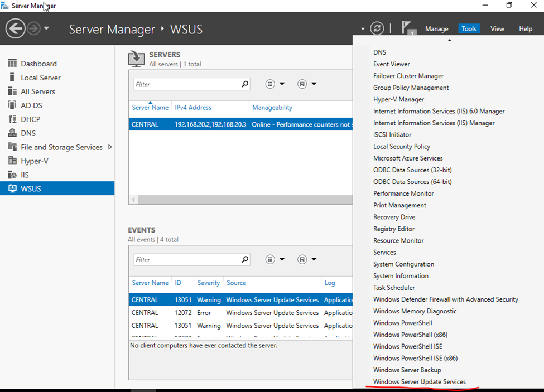Open the navigation history dropdown arrow
This screenshot has height=392, width=544.
click(x=46, y=28)
